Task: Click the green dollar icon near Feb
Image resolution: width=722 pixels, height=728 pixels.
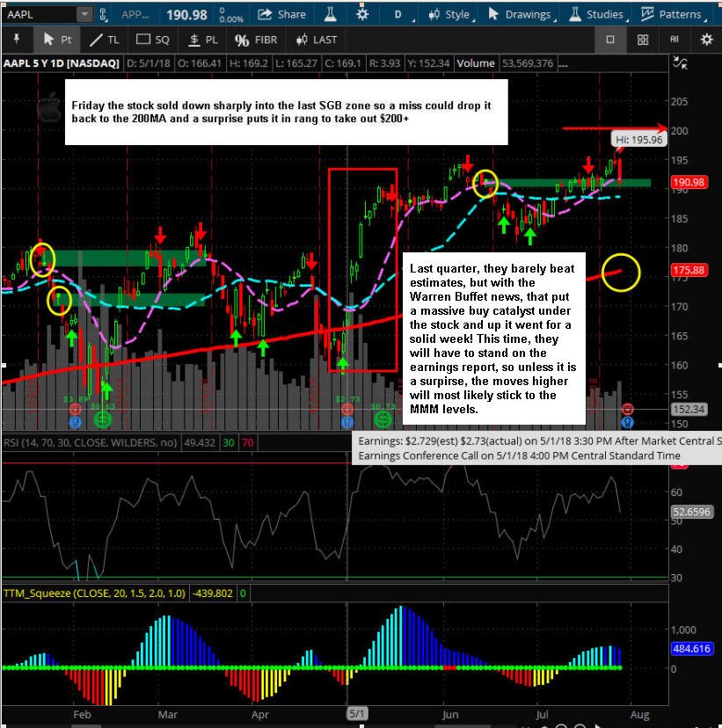Action: click(103, 419)
